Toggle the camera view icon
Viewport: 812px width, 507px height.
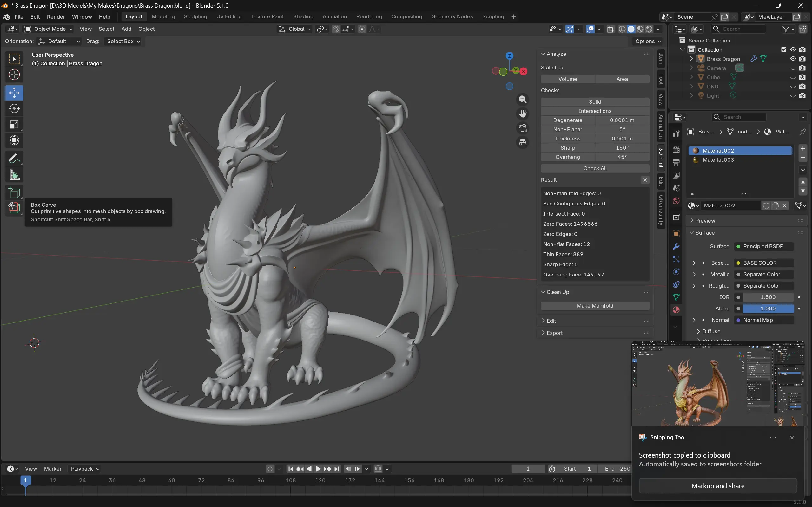point(522,128)
